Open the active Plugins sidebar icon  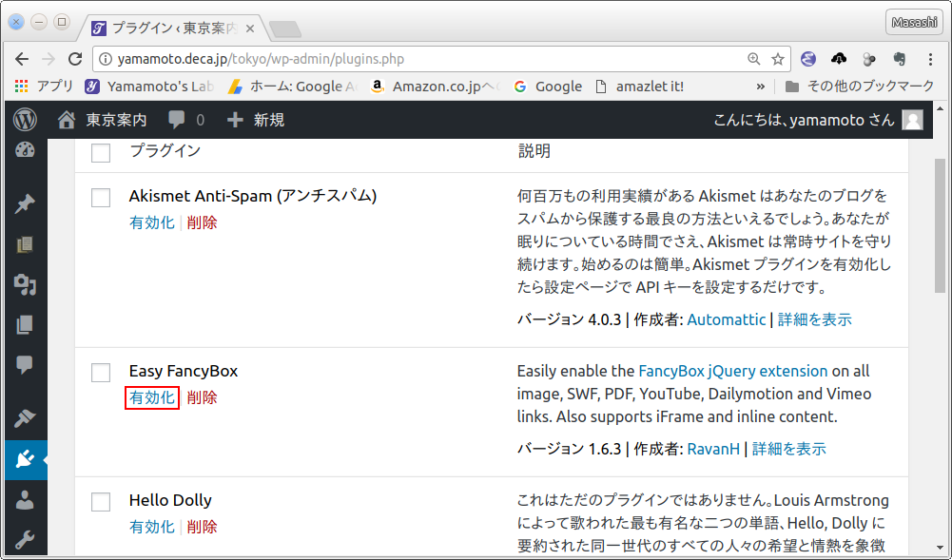(26, 460)
